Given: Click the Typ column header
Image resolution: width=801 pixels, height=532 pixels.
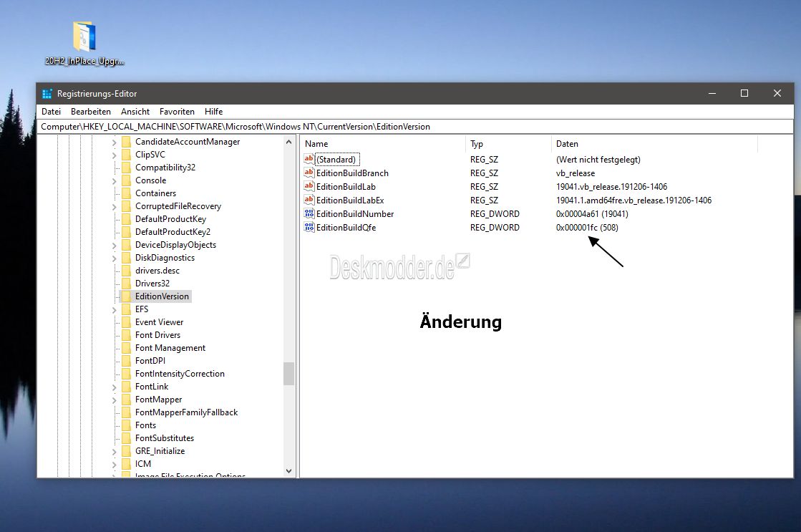Looking at the screenshot, I should click(509, 144).
